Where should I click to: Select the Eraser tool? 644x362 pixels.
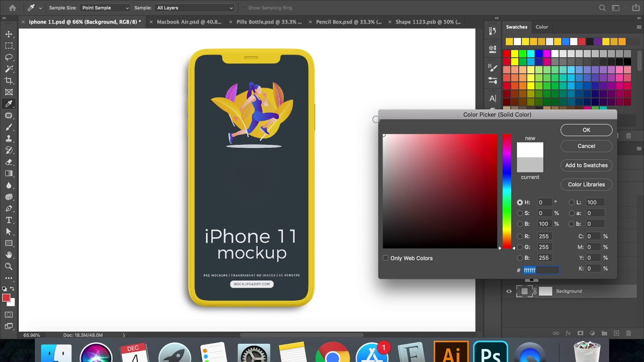[9, 162]
